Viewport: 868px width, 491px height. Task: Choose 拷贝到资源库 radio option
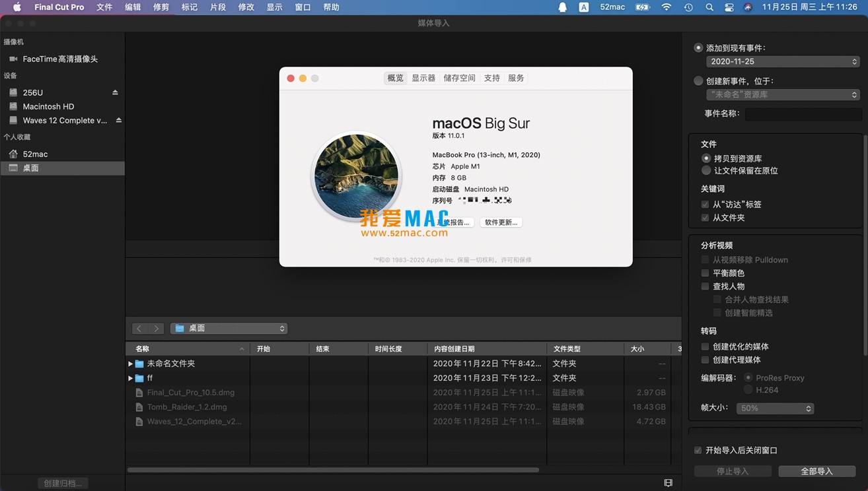coord(706,158)
